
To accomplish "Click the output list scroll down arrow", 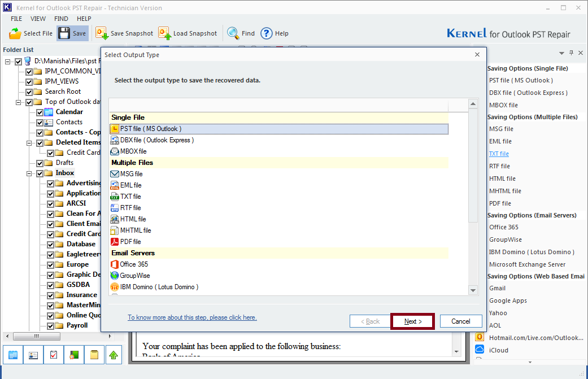I will (473, 290).
